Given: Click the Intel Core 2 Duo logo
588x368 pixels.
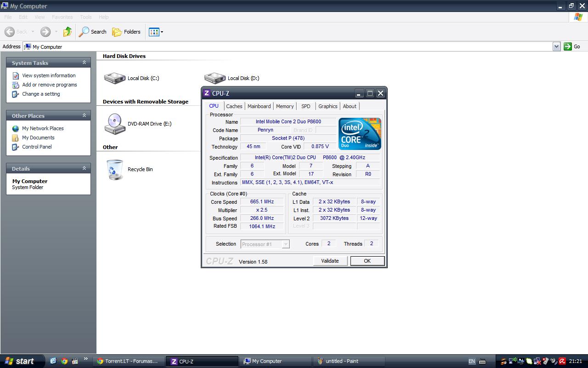Looking at the screenshot, I should pos(360,134).
